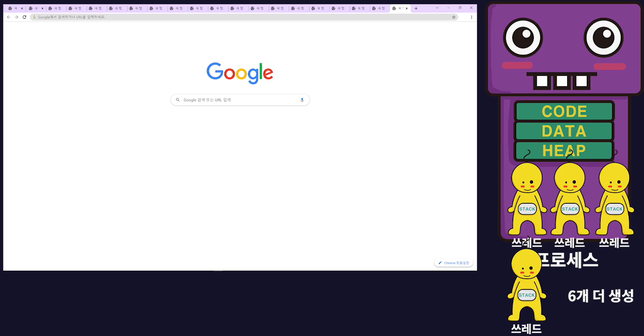Image resolution: width=644 pixels, height=336 pixels.
Task: Go back using the browser back arrow
Action: (8, 17)
